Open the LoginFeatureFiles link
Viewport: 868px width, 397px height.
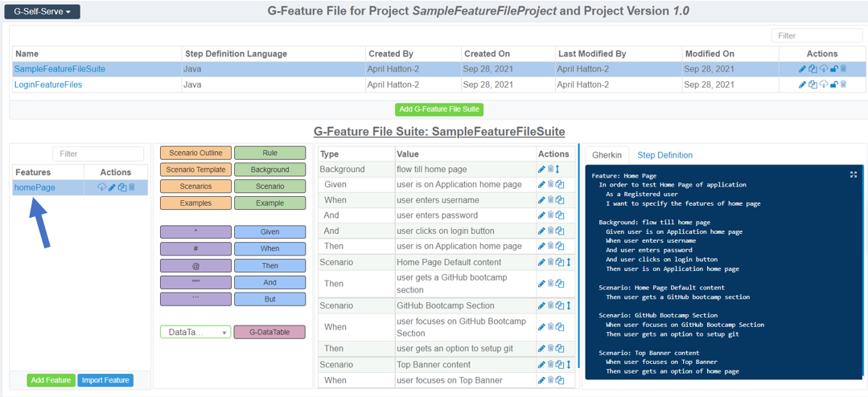coord(48,84)
